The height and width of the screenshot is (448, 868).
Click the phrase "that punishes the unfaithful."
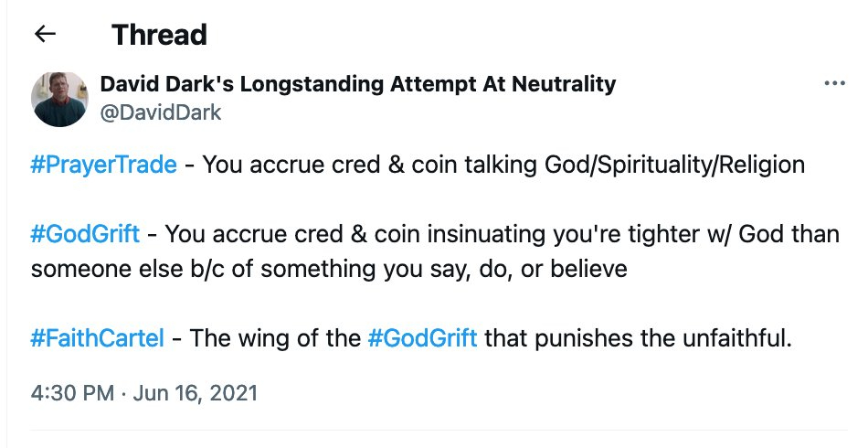tap(638, 338)
